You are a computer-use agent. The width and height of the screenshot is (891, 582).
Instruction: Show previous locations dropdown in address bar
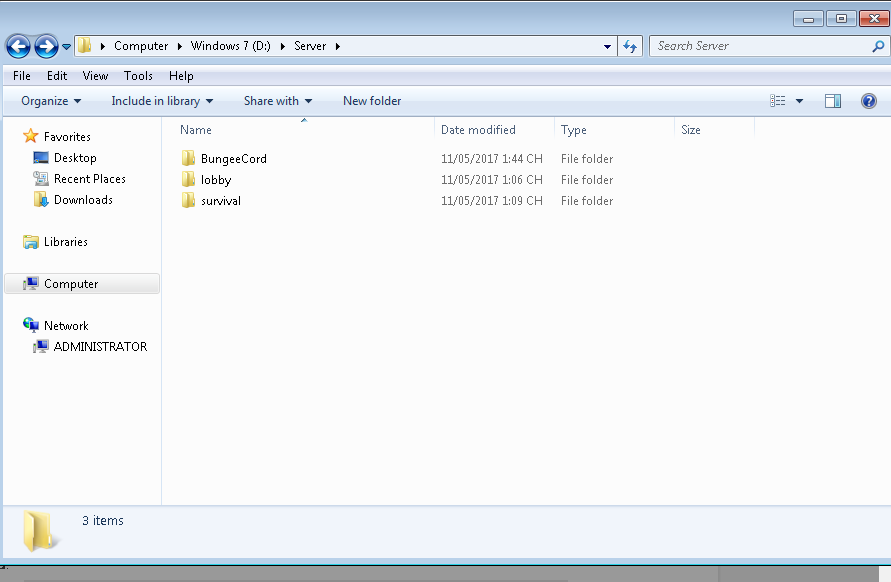tap(607, 47)
